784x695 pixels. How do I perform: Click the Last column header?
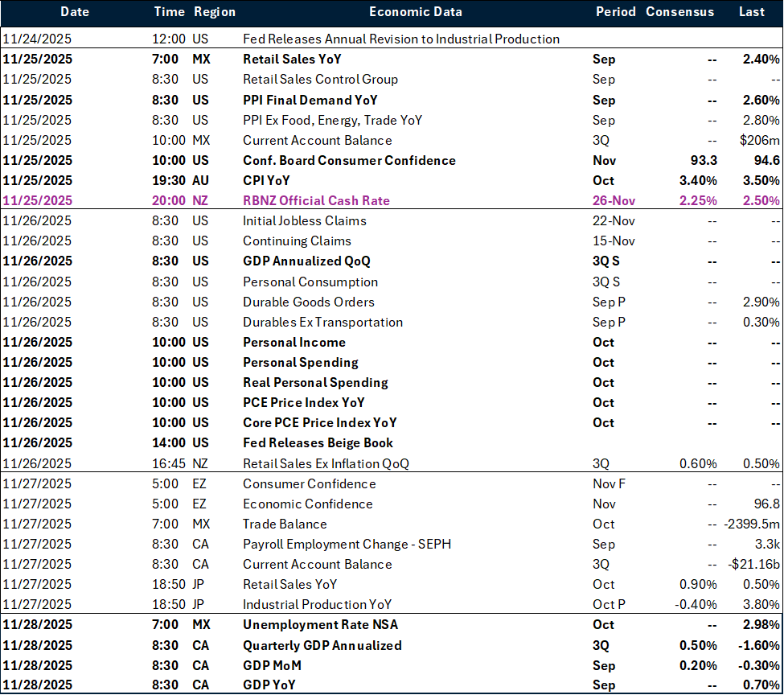pyautogui.click(x=752, y=12)
